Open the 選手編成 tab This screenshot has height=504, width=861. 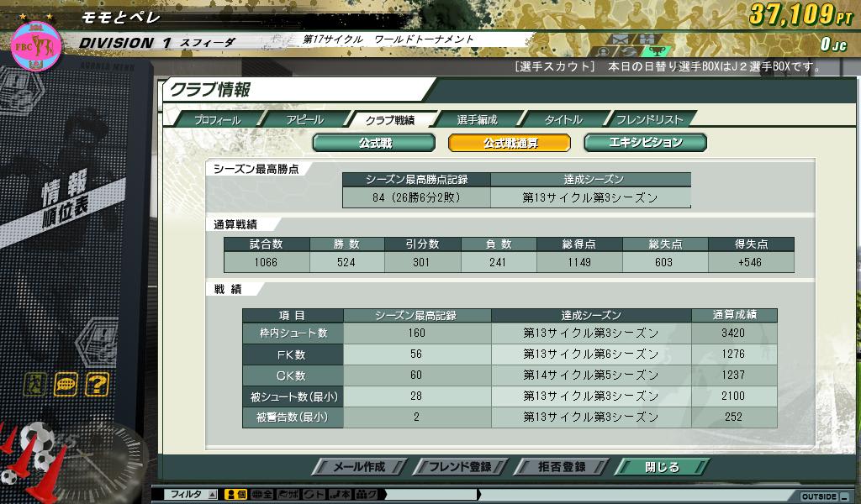click(477, 120)
